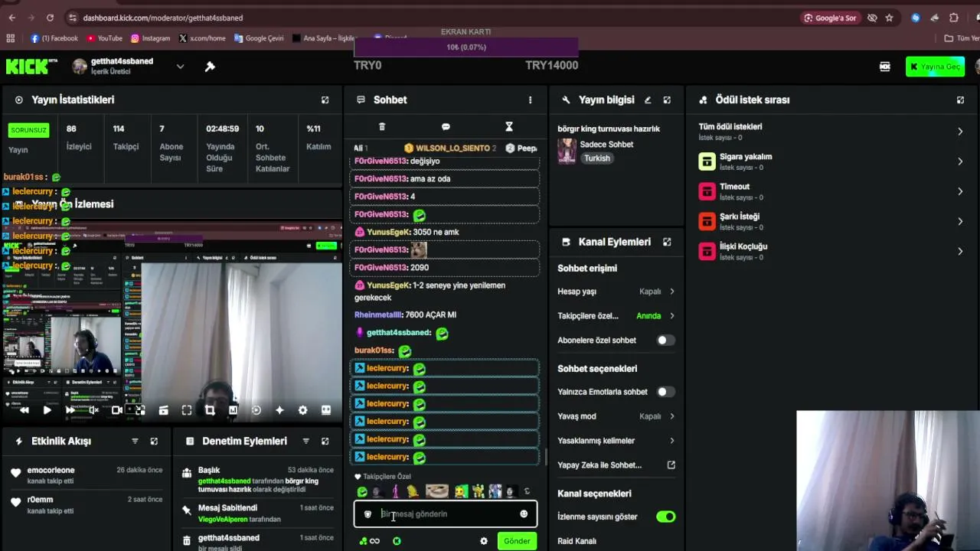Filter the Denetim Eylemleri list
This screenshot has height=551, width=980.
(305, 441)
